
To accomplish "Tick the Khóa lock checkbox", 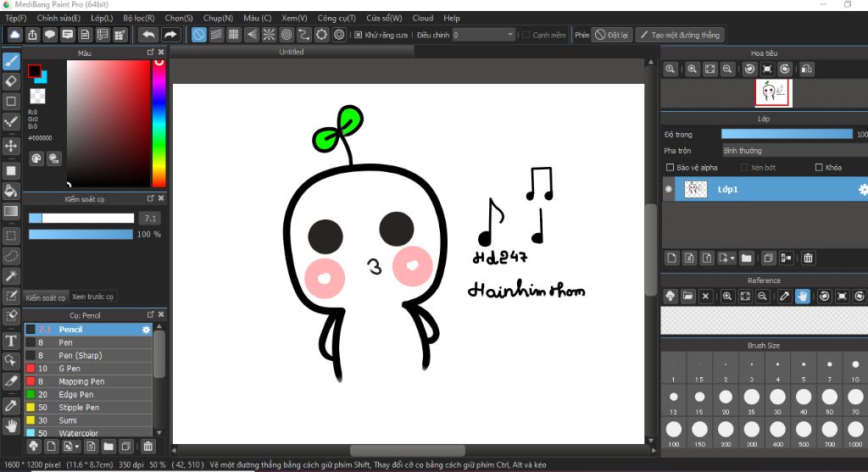I will point(818,168).
